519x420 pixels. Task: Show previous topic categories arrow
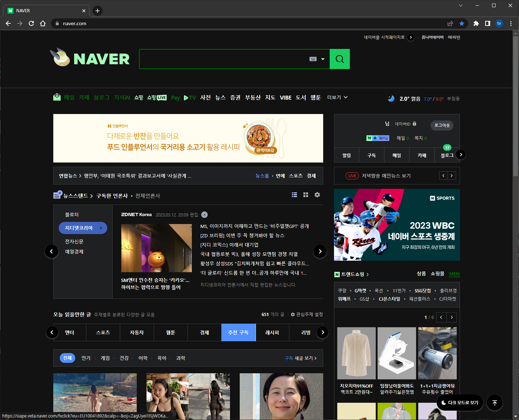point(52,332)
